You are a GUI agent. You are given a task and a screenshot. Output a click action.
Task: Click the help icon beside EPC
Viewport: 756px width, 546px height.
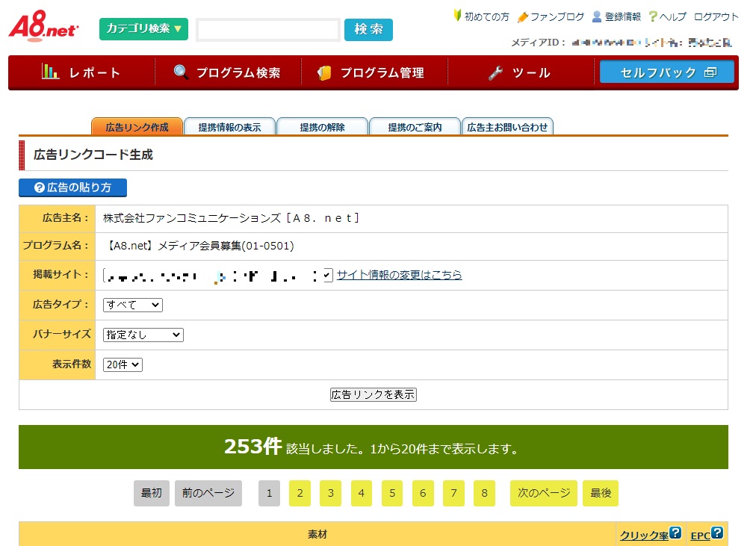tap(717, 533)
